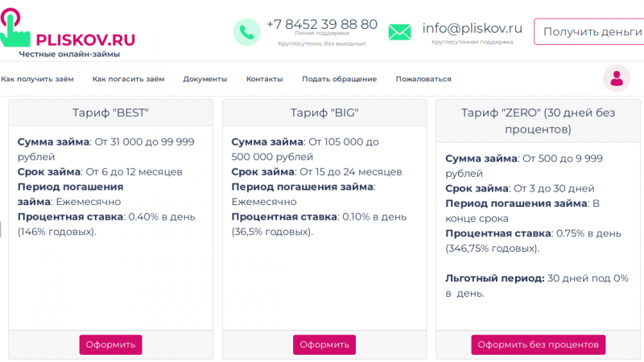Click phone number +7 8452 39 88 80

pyautogui.click(x=322, y=24)
